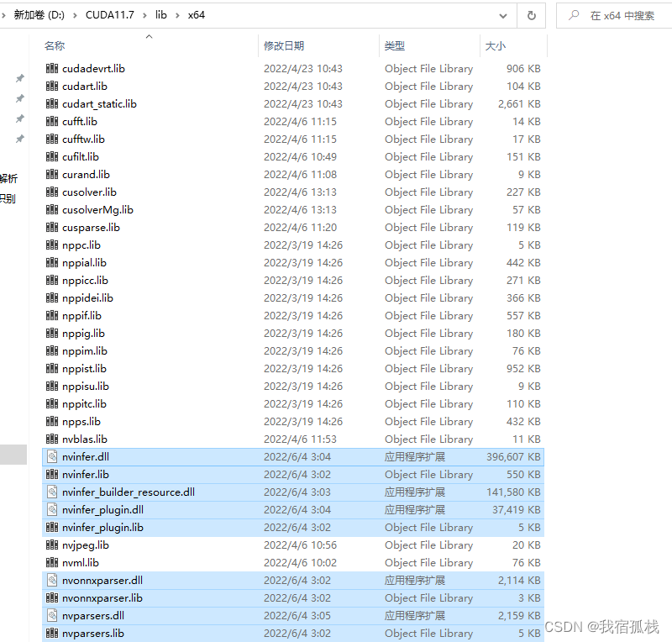Click the search magnifier icon
The image size is (672, 642).
574,15
